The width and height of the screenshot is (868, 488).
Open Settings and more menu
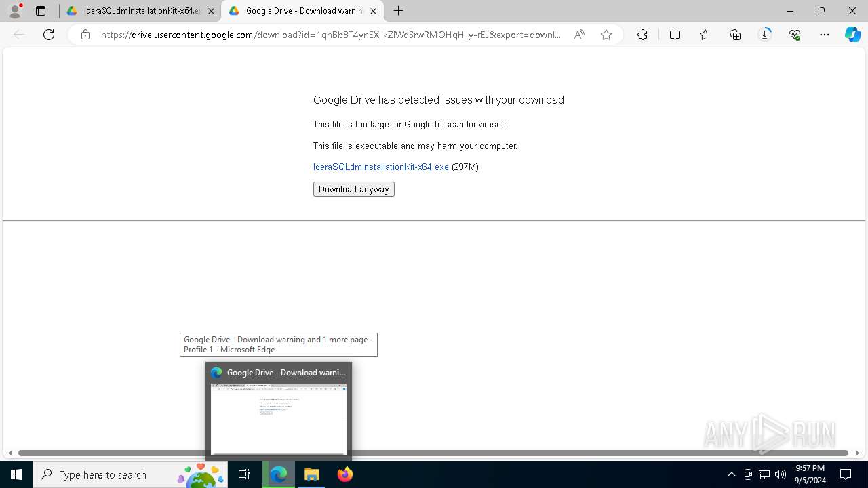(825, 35)
